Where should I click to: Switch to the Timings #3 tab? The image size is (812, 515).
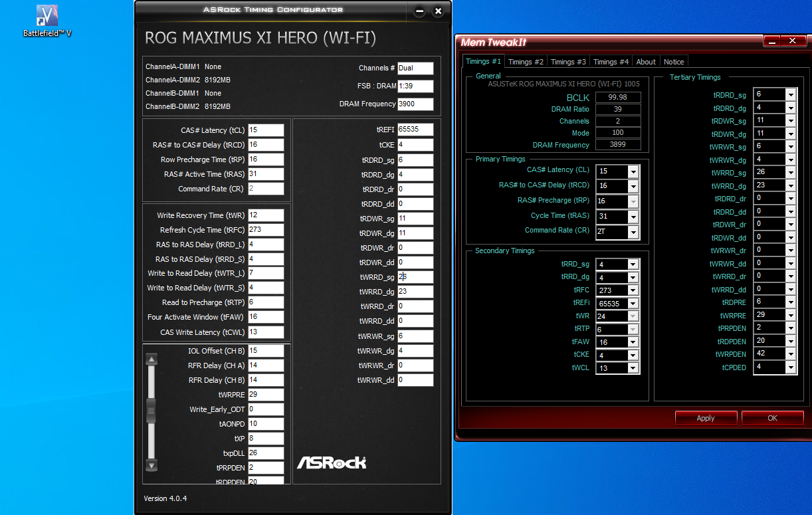click(x=568, y=62)
